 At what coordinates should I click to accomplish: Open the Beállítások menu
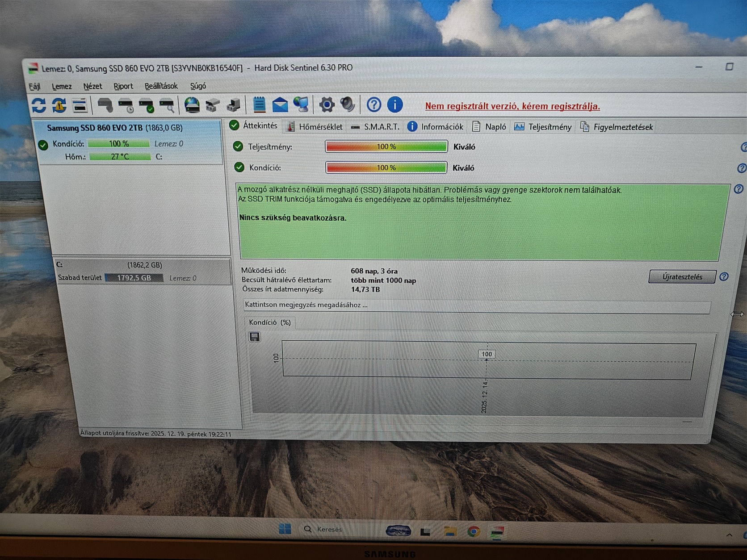[x=161, y=86]
